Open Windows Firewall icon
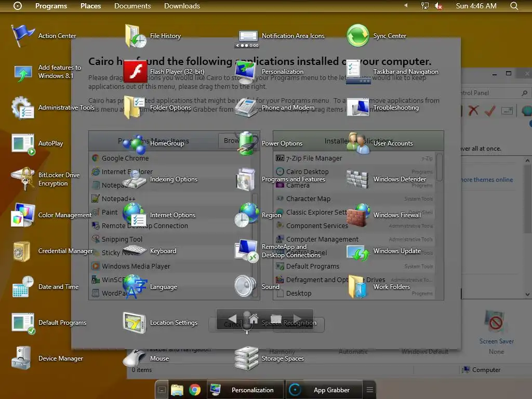Screen dimensions: 532x399 point(358,215)
